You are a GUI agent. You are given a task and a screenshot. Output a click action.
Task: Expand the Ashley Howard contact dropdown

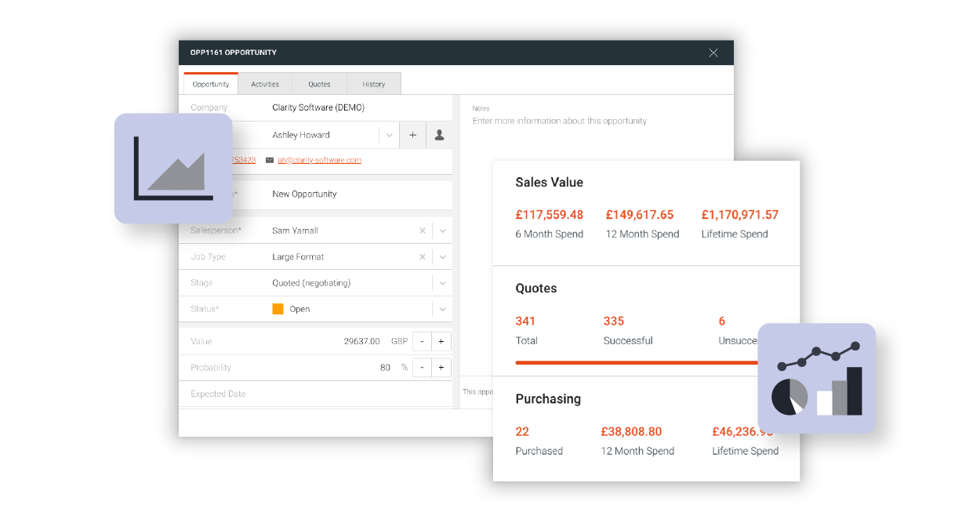(389, 135)
